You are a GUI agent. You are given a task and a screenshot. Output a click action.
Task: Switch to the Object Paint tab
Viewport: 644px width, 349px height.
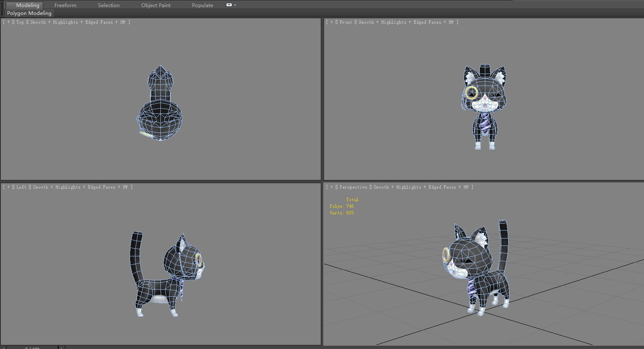click(156, 5)
